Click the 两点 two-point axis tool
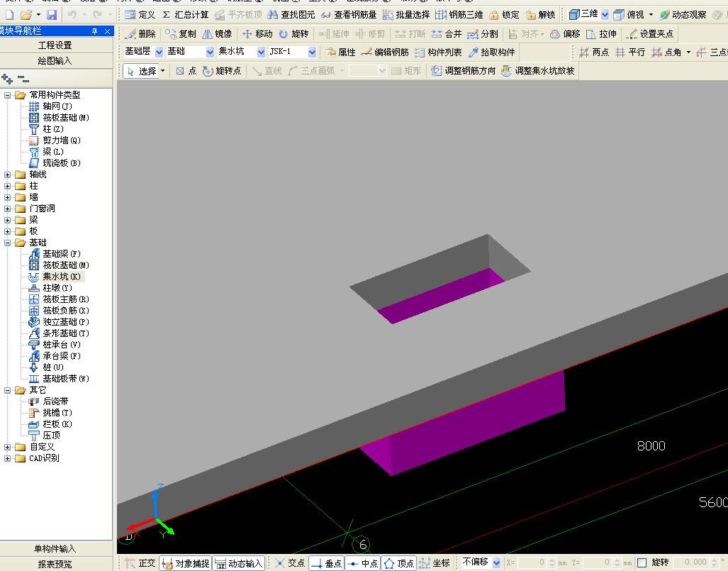Image resolution: width=728 pixels, height=571 pixels. tap(594, 52)
